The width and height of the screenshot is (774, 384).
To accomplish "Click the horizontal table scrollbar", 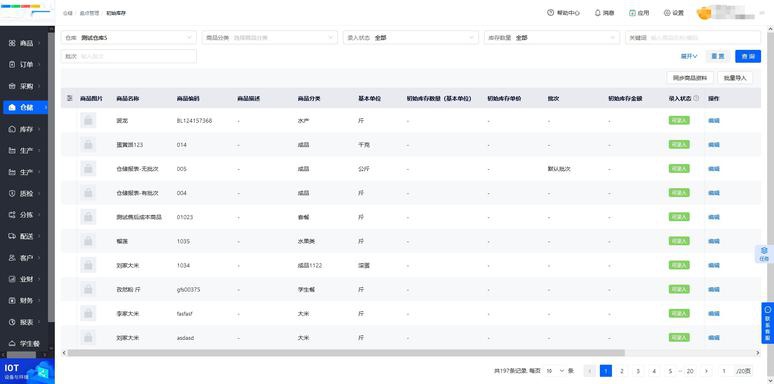I will click(346, 353).
